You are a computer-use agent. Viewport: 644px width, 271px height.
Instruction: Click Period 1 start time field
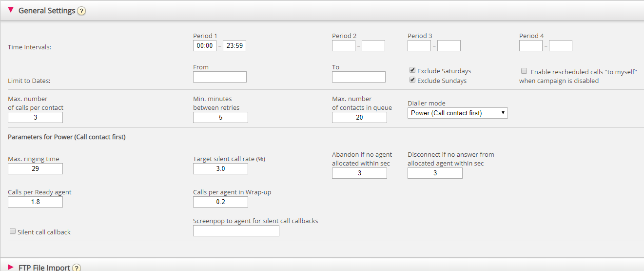tap(205, 46)
